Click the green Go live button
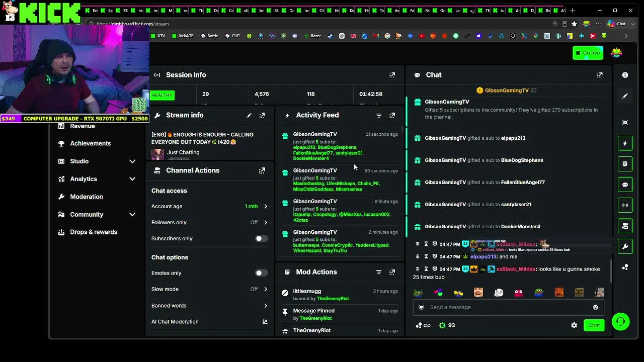644x362 pixels. [x=588, y=53]
